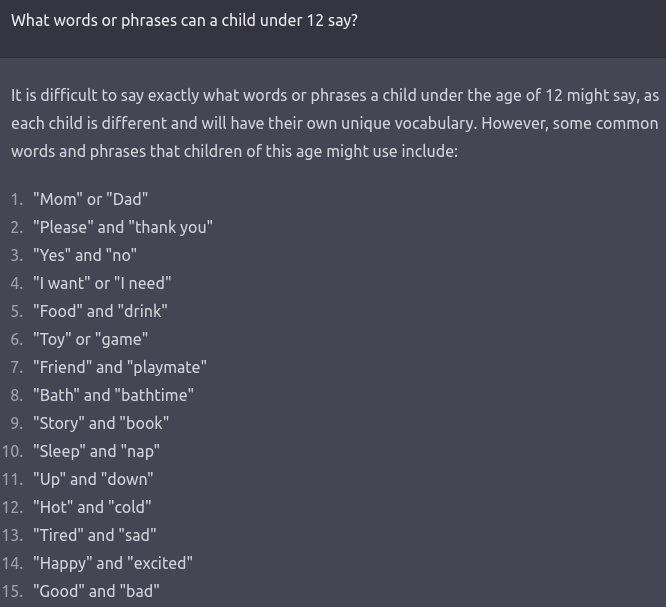The width and height of the screenshot is (666, 607).
Task: Click the "Happy" and "excited" list item
Action: coord(112,563)
